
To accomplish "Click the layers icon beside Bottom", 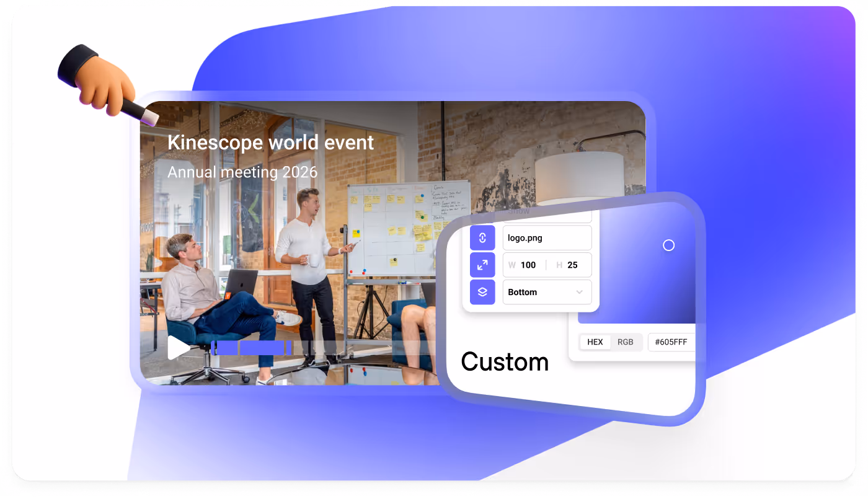I will (482, 292).
